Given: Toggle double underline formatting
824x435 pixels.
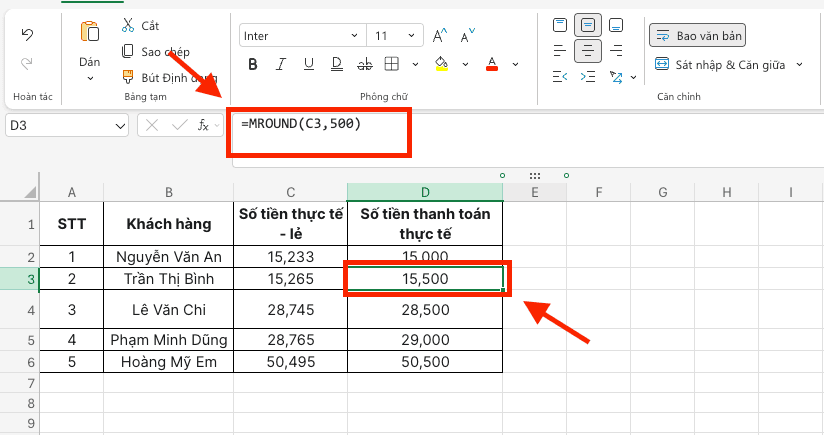Looking at the screenshot, I should tap(337, 64).
